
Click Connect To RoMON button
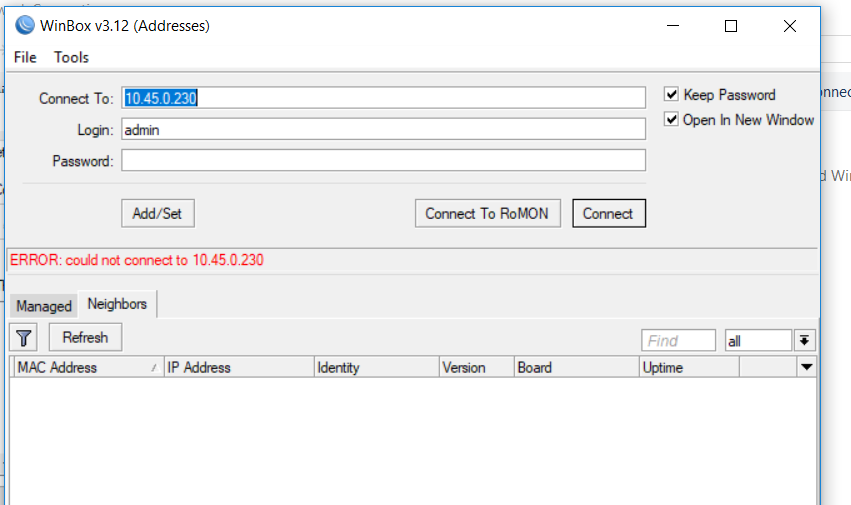(x=487, y=213)
